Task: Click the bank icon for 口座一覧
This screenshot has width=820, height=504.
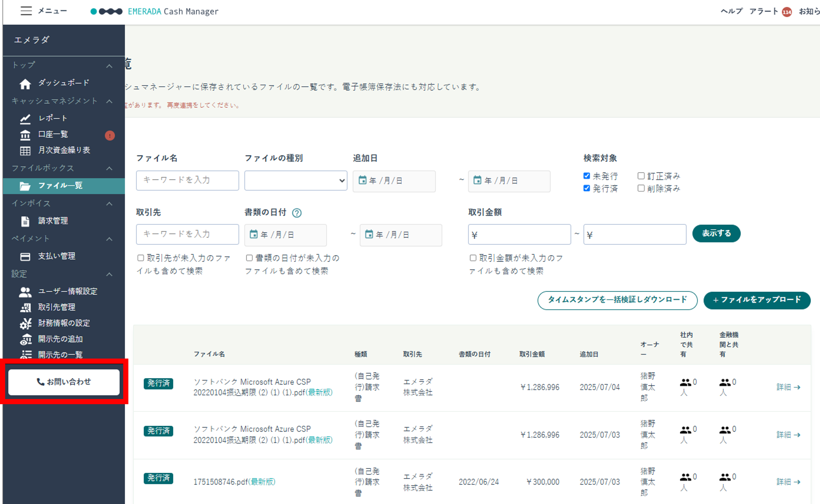Action: (25, 135)
